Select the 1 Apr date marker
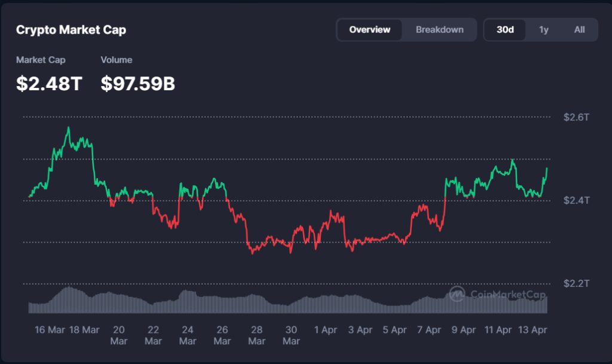This screenshot has height=364, width=612. coord(325,330)
